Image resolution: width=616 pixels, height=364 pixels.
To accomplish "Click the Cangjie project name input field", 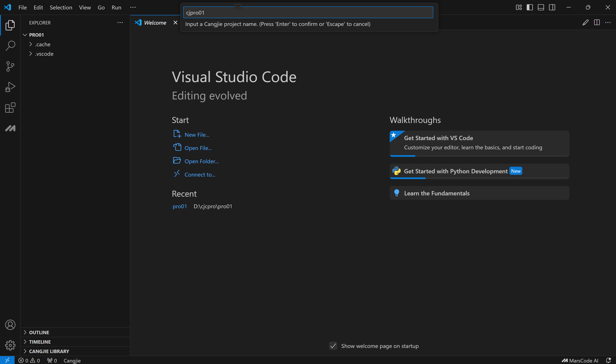I will (308, 12).
